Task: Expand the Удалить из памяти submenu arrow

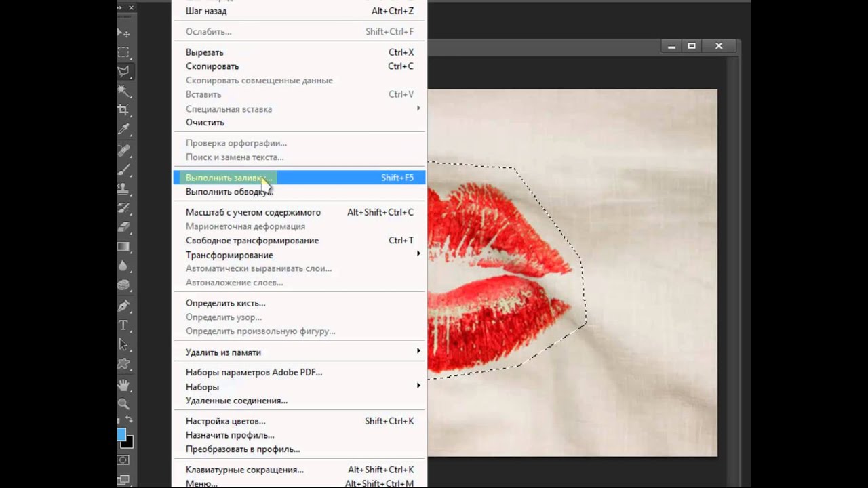Action: tap(418, 351)
